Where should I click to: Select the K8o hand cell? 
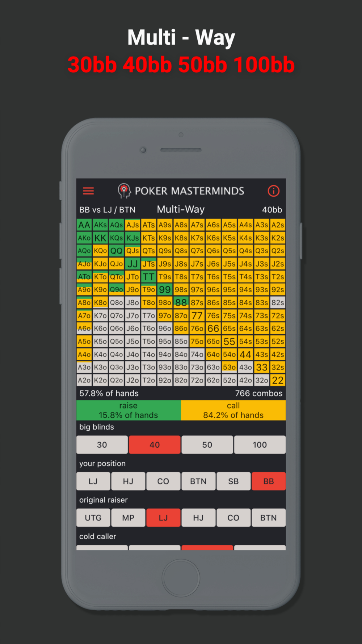pos(100,302)
